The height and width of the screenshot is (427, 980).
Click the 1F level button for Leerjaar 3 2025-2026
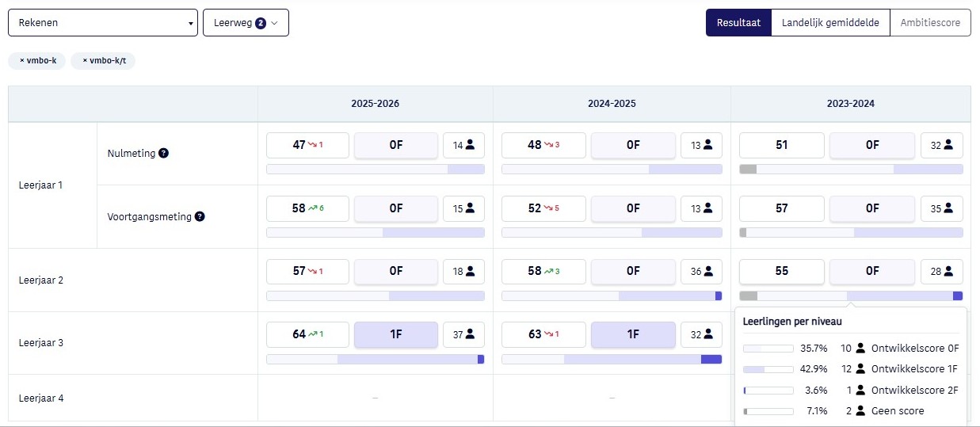(x=396, y=334)
